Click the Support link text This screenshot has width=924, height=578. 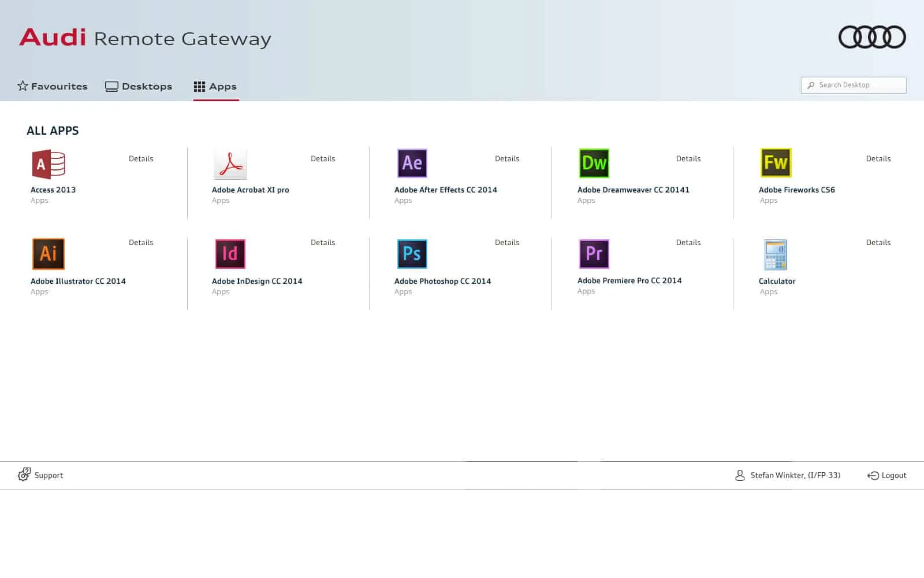[x=49, y=475]
